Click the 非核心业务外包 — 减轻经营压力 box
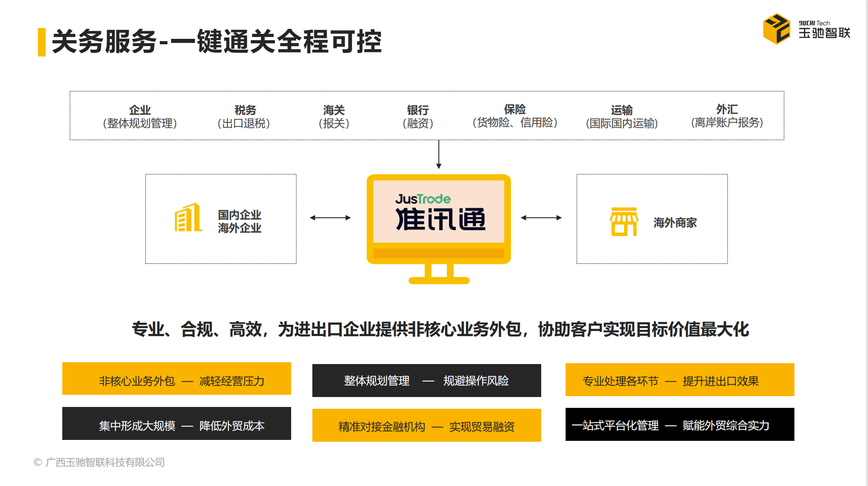This screenshot has height=486, width=868. coord(176,379)
